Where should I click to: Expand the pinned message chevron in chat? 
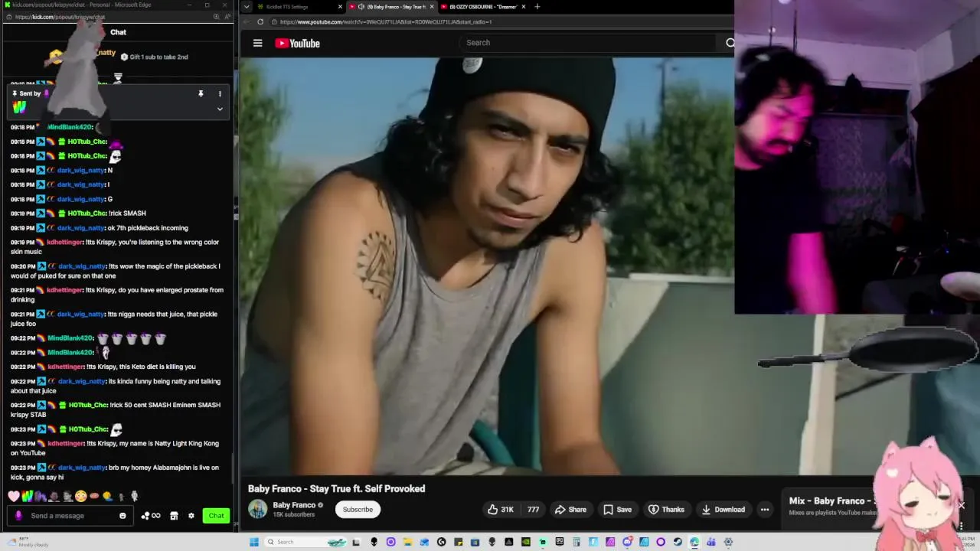220,109
